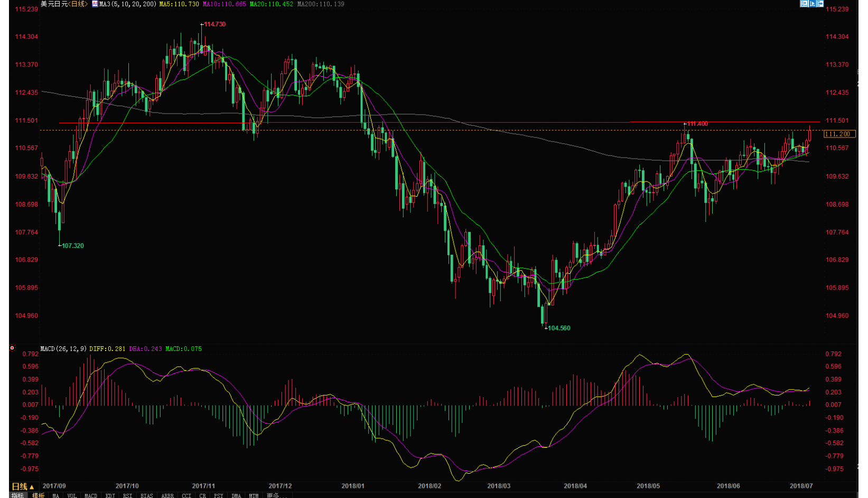Click the red circle marker beside MACD panel
The width and height of the screenshot is (868, 498).
coord(12,348)
